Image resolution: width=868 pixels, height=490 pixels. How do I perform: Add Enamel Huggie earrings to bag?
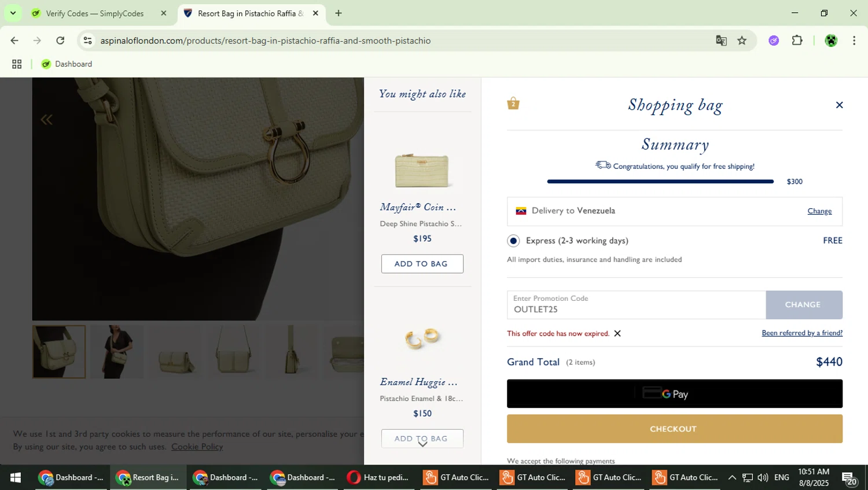(x=422, y=439)
